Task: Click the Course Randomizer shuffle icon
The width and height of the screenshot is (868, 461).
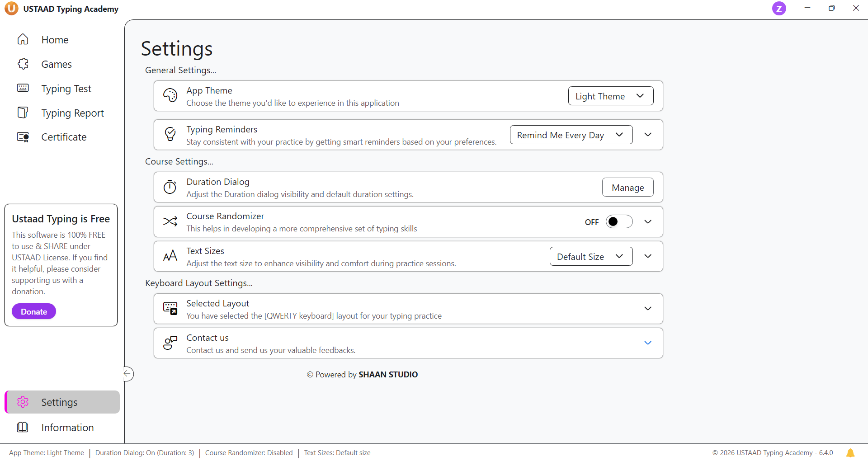Action: [x=170, y=221]
